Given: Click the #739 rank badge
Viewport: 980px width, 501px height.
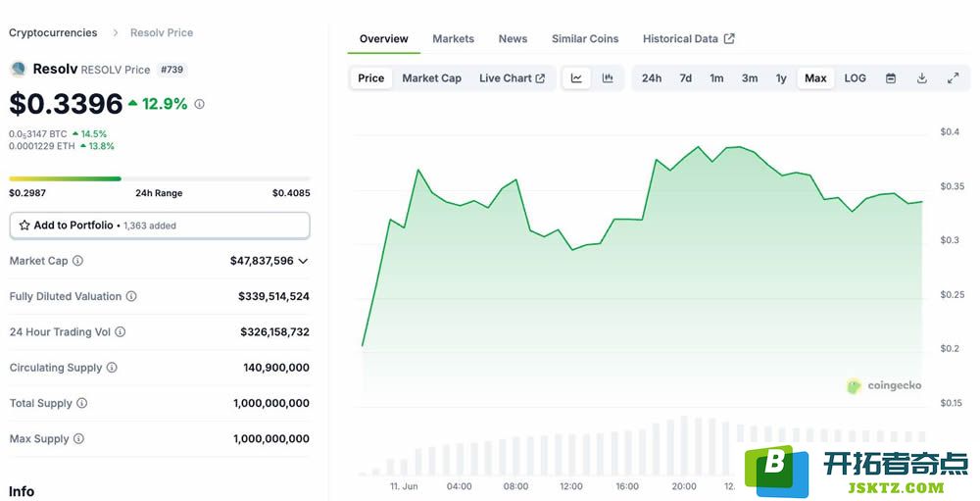Looking at the screenshot, I should [x=171, y=70].
